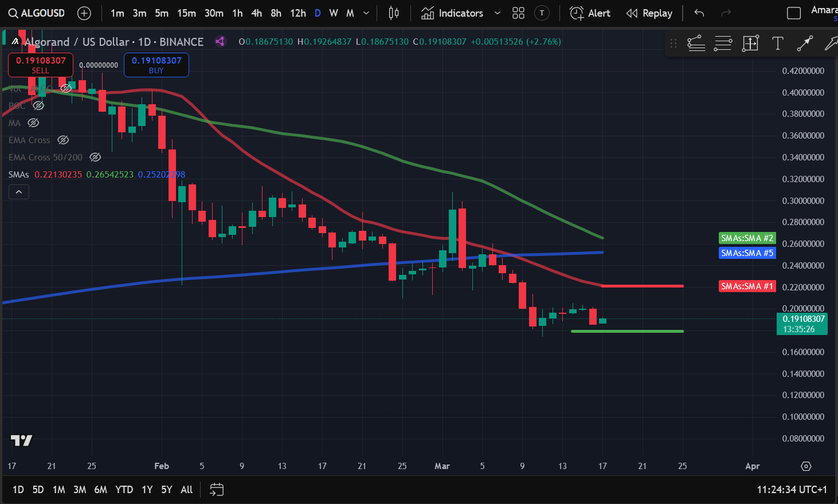Select the 30m interval
The width and height of the screenshot is (838, 504).
click(214, 13)
